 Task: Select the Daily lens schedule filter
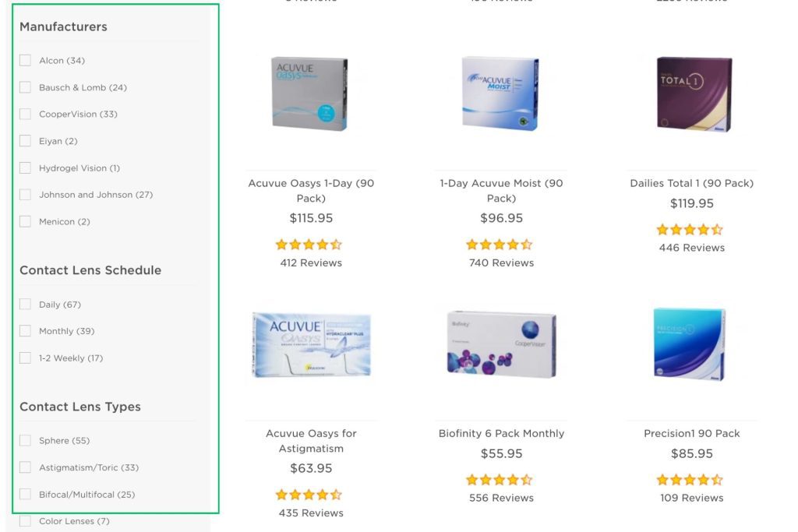(x=24, y=305)
